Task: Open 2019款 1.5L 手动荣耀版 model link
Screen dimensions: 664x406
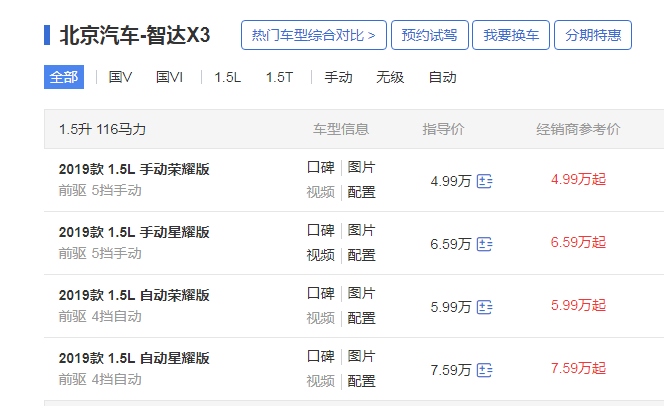Action: [x=134, y=169]
